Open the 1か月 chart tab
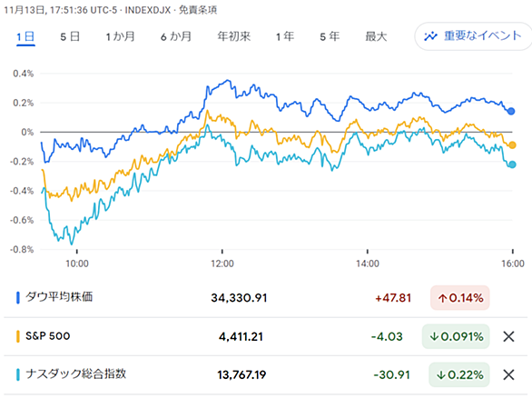 tap(120, 36)
